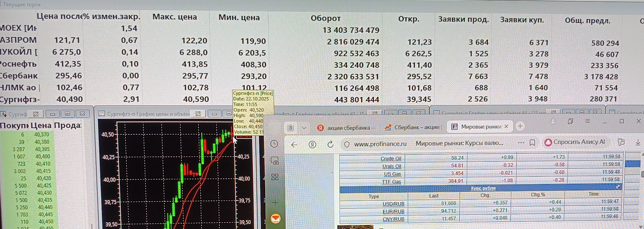Select the Сургнфгз- row in Текущие торги

pyautogui.click(x=322, y=99)
